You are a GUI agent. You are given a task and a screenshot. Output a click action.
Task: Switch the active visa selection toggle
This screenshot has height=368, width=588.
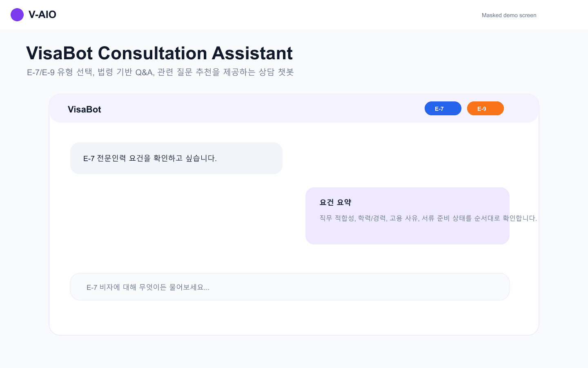pyautogui.click(x=485, y=108)
